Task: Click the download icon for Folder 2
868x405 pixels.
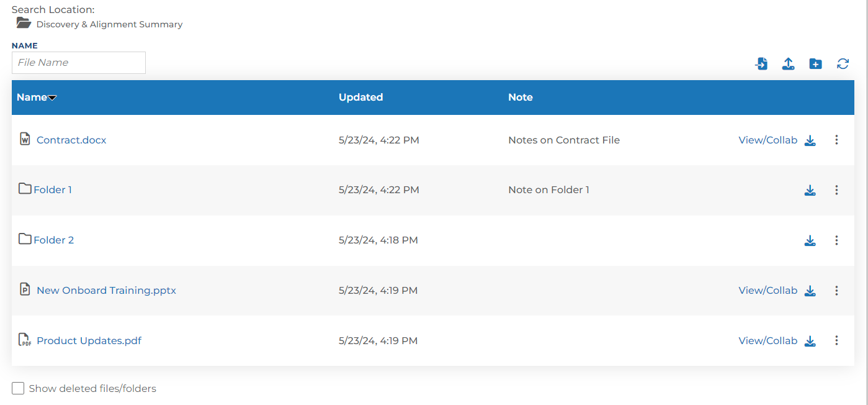Action: coord(810,240)
